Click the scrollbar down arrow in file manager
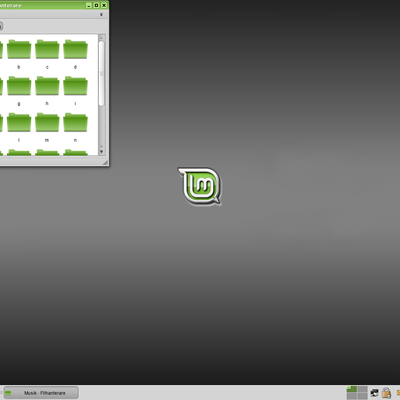 coord(102,151)
